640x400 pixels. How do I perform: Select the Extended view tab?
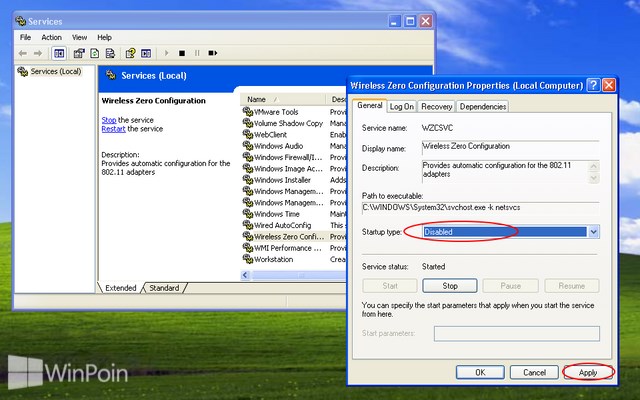121,288
